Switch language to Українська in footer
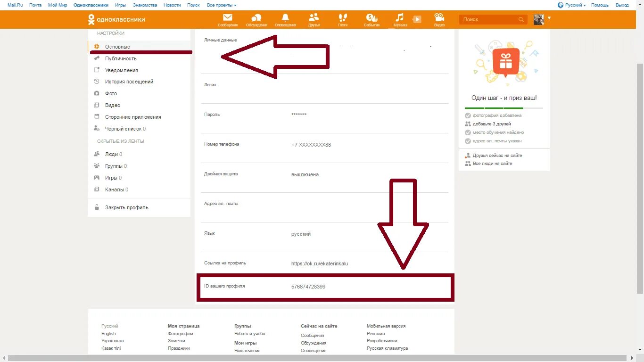The image size is (644, 362). coord(113,341)
